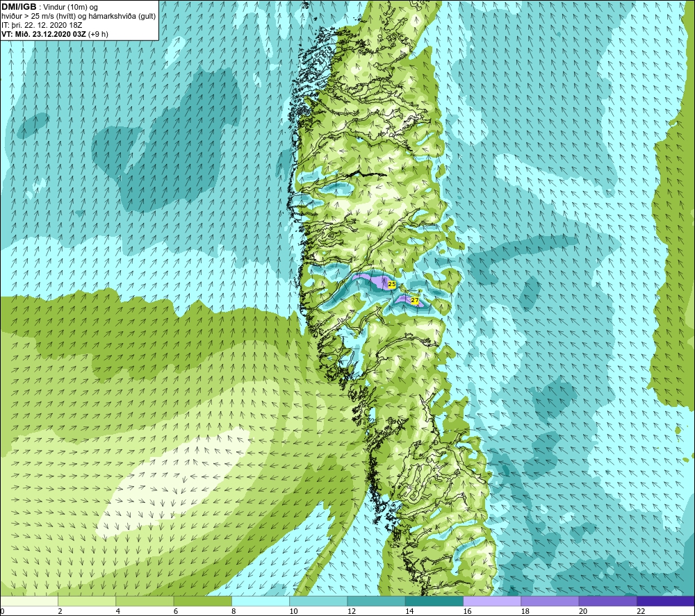Viewport: 695px width, 616px height.
Task: Click the 'IT: þri. 22. 12. 2020 18Z' line
Action: pyautogui.click(x=42, y=25)
